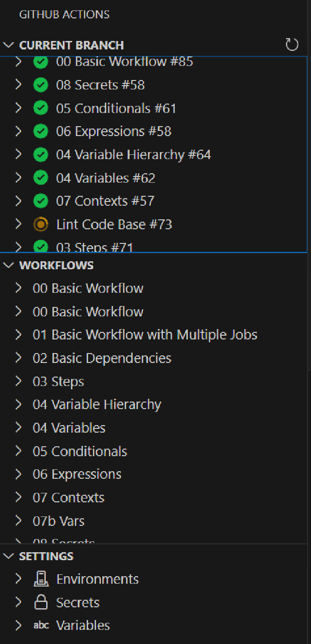Viewport: 311px width, 644px height.
Task: Refresh the Current Branch workflow runs
Action: coord(292,45)
